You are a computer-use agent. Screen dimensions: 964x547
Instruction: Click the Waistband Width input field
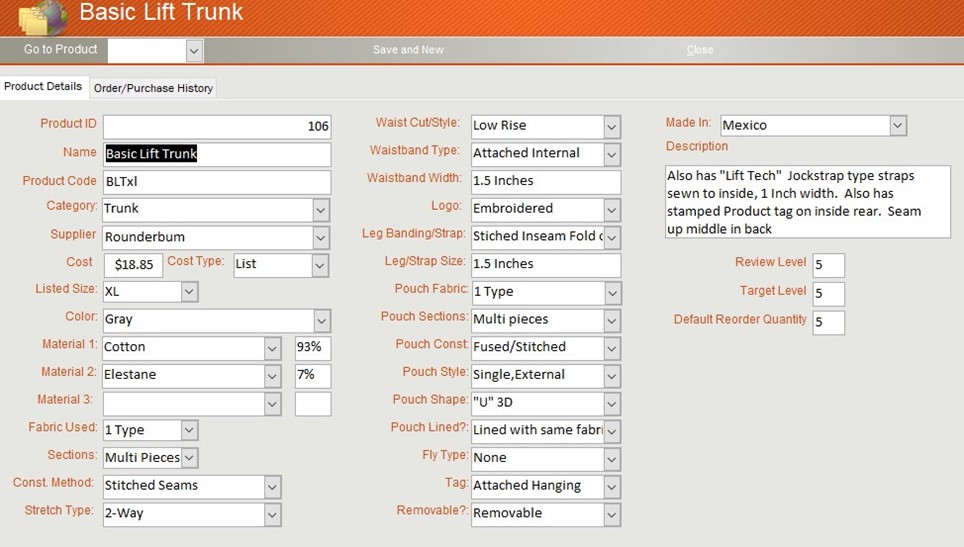click(545, 181)
